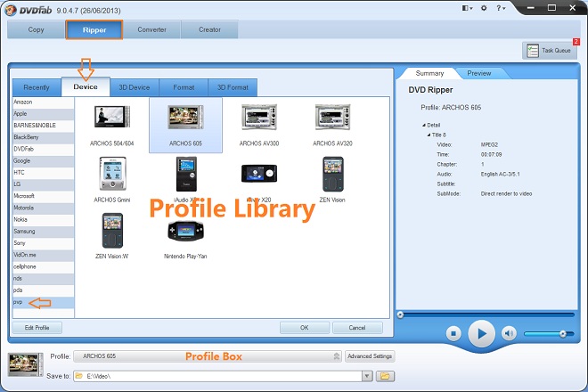Open the Task Queue

pyautogui.click(x=550, y=50)
